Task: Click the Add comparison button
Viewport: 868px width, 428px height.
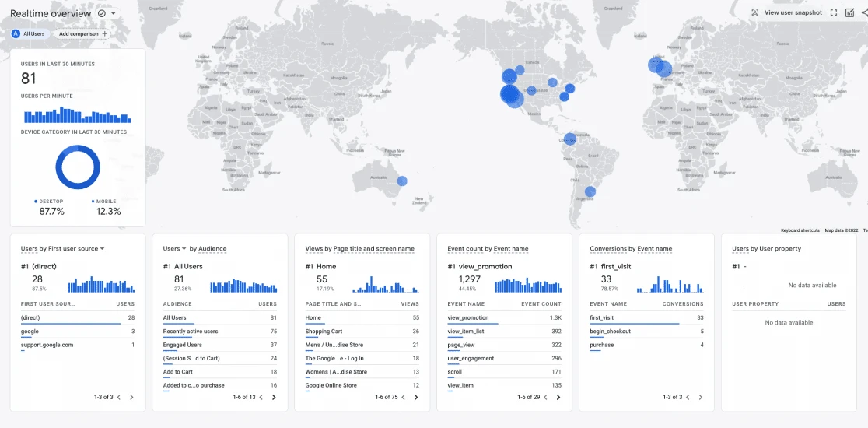Action: pyautogui.click(x=82, y=34)
